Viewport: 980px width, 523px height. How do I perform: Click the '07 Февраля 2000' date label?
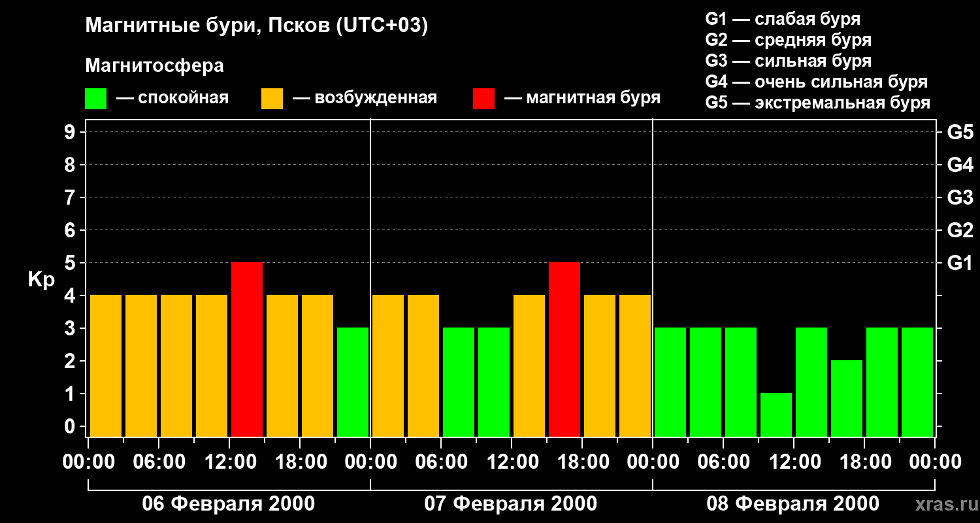(511, 504)
